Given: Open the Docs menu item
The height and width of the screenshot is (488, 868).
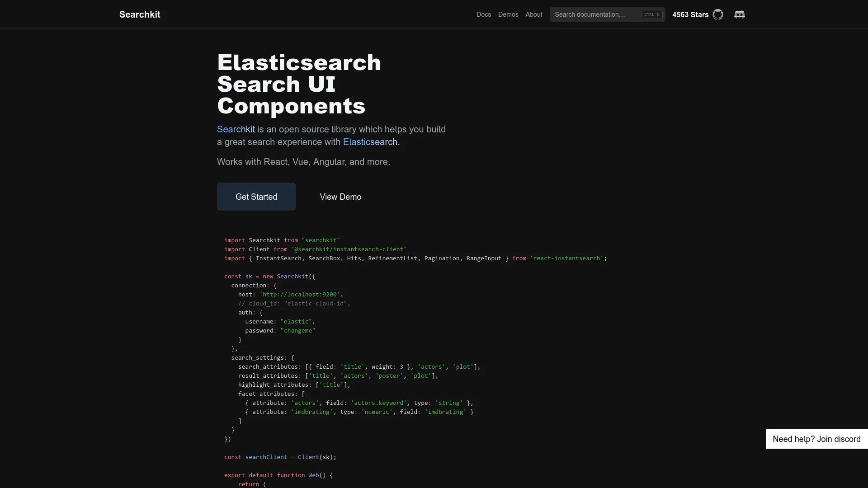Looking at the screenshot, I should coord(484,14).
